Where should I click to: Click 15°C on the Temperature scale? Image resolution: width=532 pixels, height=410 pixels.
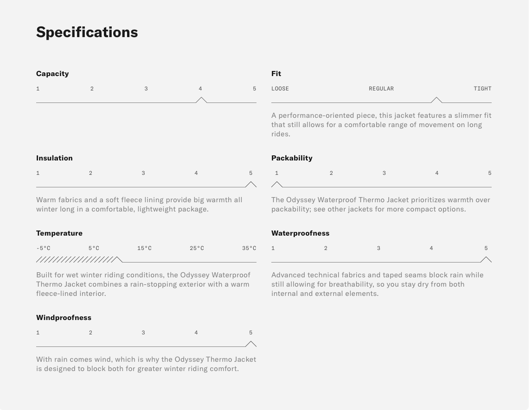(144, 248)
